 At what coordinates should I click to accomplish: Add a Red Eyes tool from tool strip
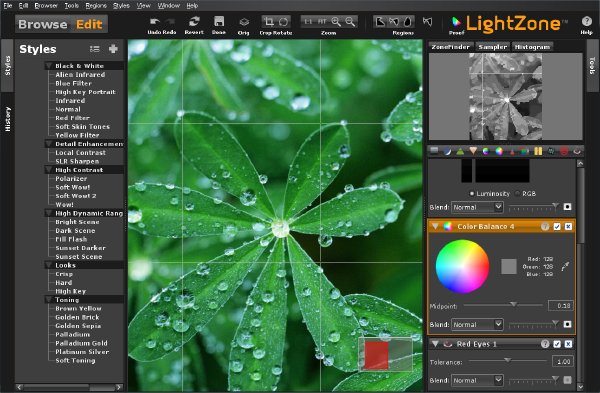pyautogui.click(x=577, y=152)
